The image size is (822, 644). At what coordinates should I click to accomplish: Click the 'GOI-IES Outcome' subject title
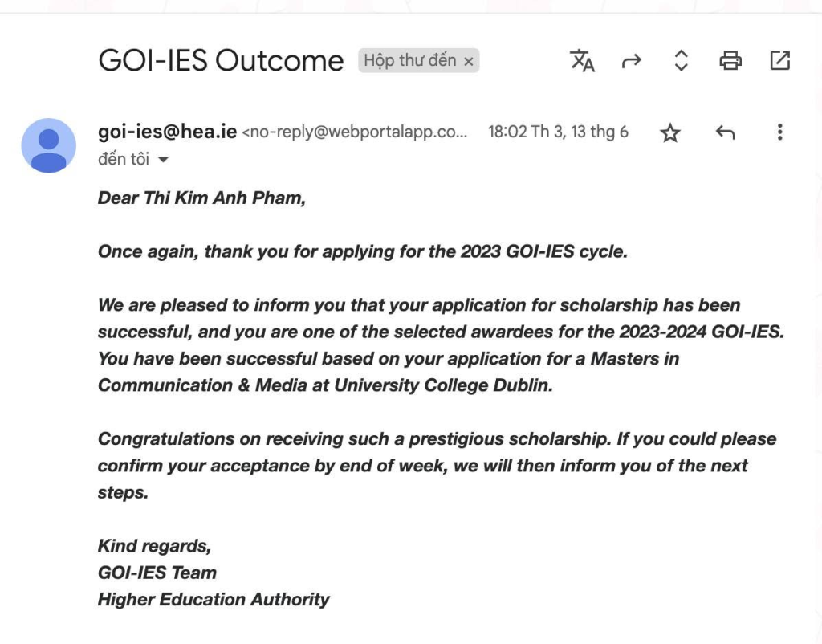[x=221, y=60]
